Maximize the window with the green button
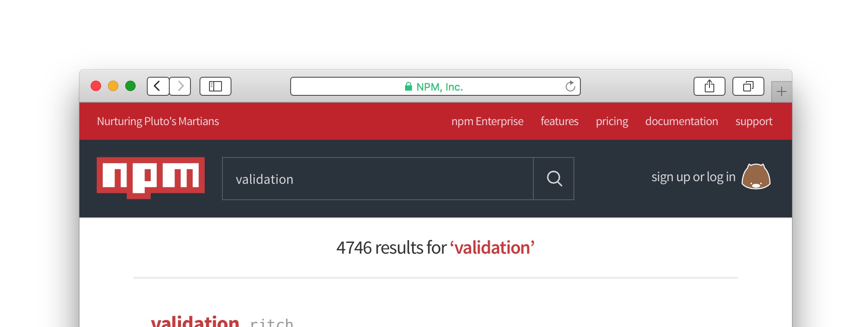 130,86
